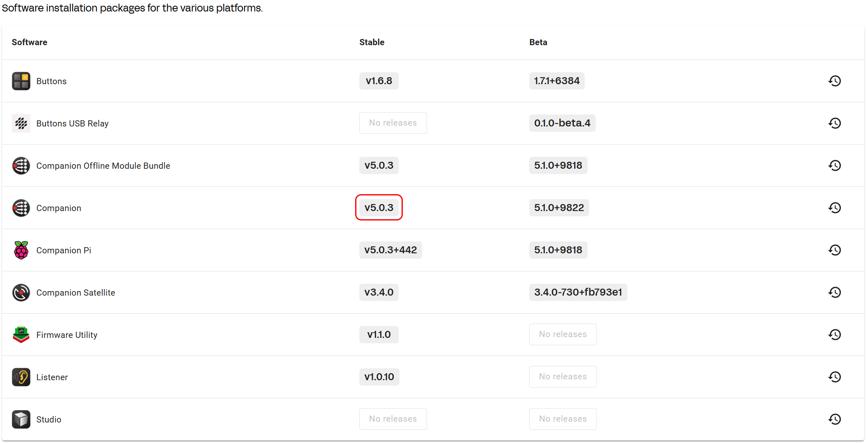Get Companion Satellite beta 3.4.0-730+fb793e1
This screenshot has width=868, height=443.
(578, 292)
